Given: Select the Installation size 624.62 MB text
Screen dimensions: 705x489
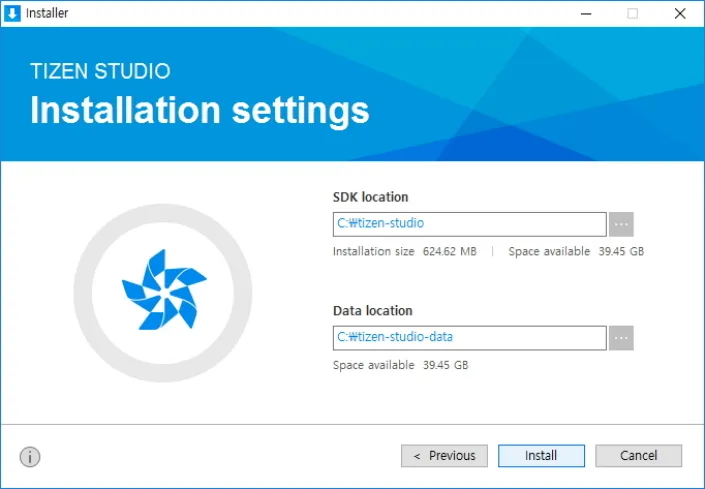Looking at the screenshot, I should click(405, 252).
